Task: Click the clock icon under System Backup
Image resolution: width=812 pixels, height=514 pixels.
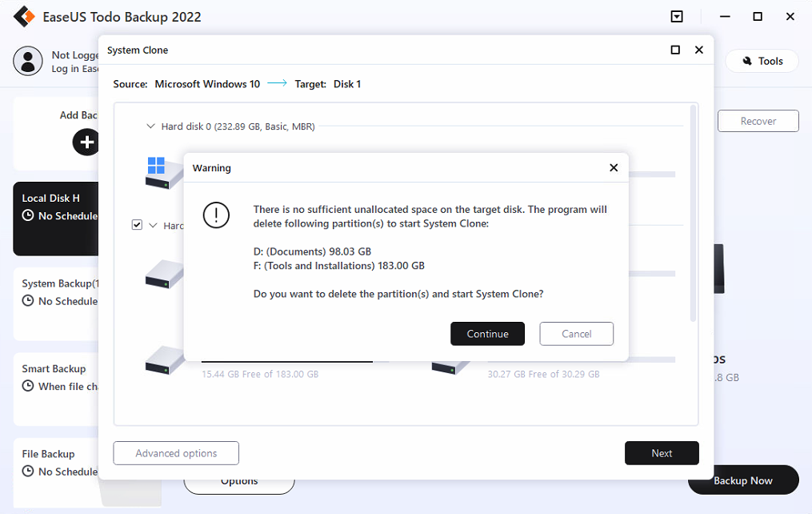Action: pos(28,300)
